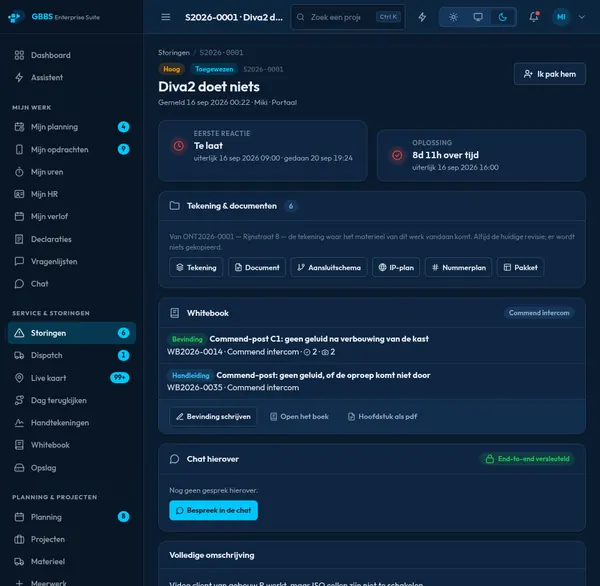Viewport: 600px width, 586px height.
Task: Click the lightning quick-action icon in header
Action: 422,17
